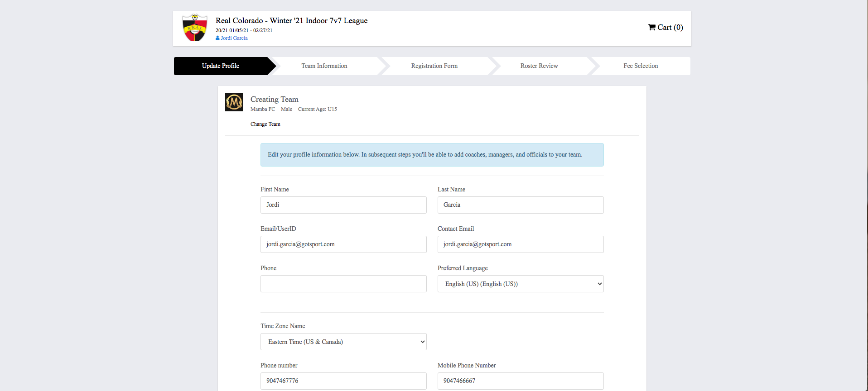Click the user icon beside Jordi Garcia
The image size is (868, 391).
click(x=217, y=38)
